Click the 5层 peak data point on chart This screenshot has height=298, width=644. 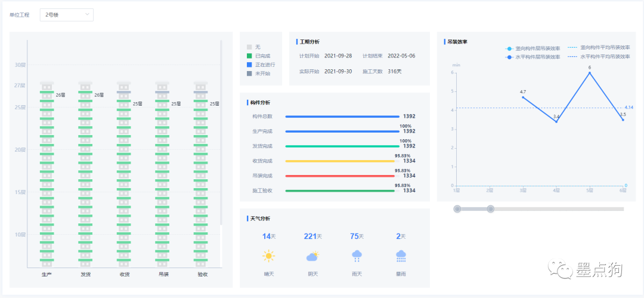(590, 73)
